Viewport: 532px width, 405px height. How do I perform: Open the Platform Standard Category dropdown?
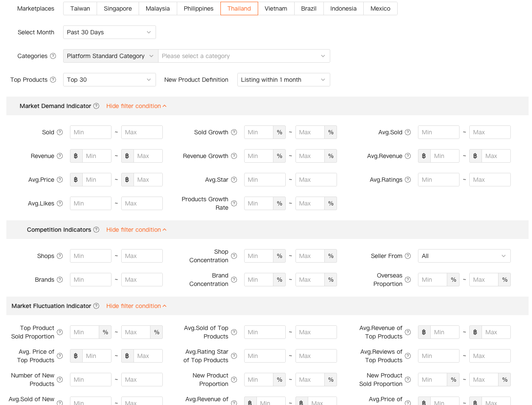[110, 56]
